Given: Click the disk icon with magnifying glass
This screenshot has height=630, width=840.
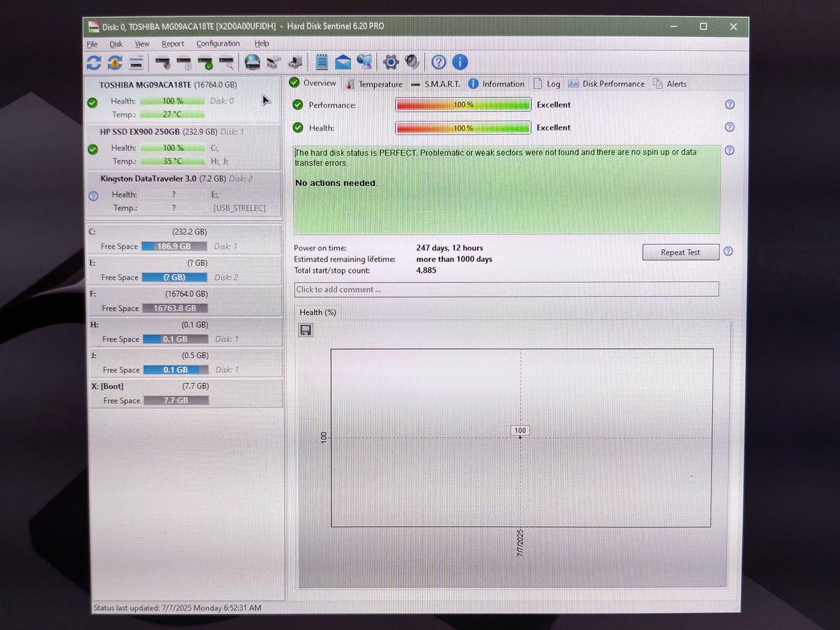Looking at the screenshot, I should coord(226,62).
